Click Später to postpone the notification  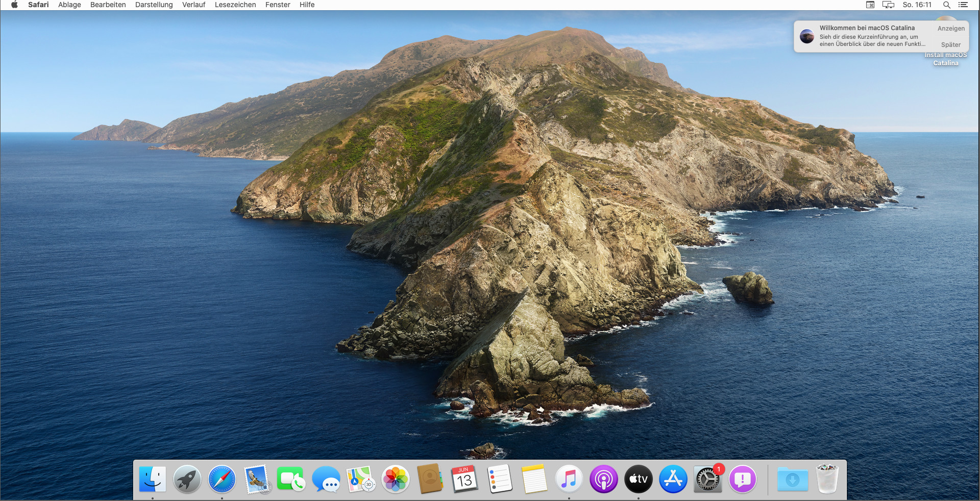(951, 45)
